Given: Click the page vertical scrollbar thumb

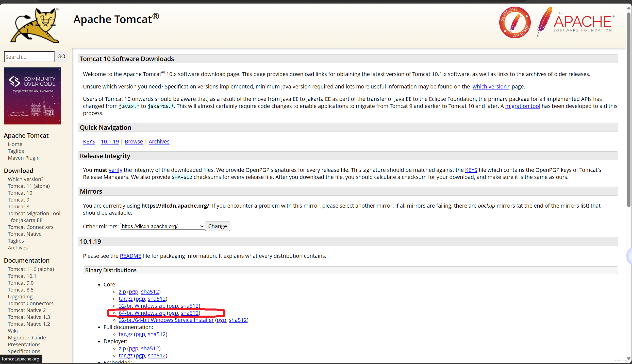Looking at the screenshot, I should pyautogui.click(x=629, y=110).
